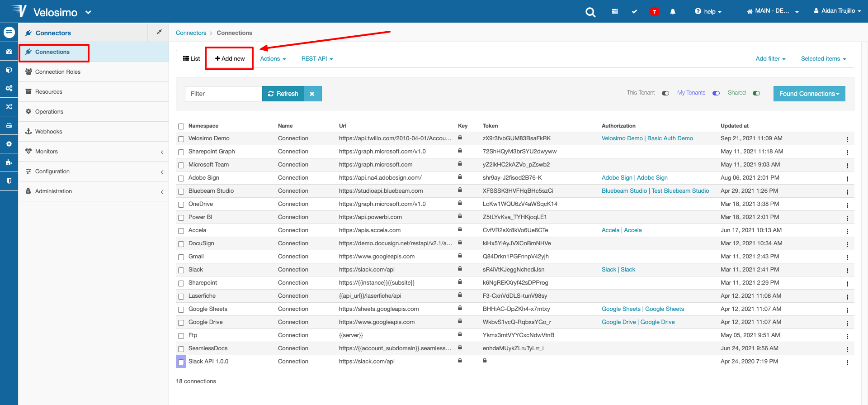Check the Slack API 1.0.0 row checkbox

tap(181, 362)
